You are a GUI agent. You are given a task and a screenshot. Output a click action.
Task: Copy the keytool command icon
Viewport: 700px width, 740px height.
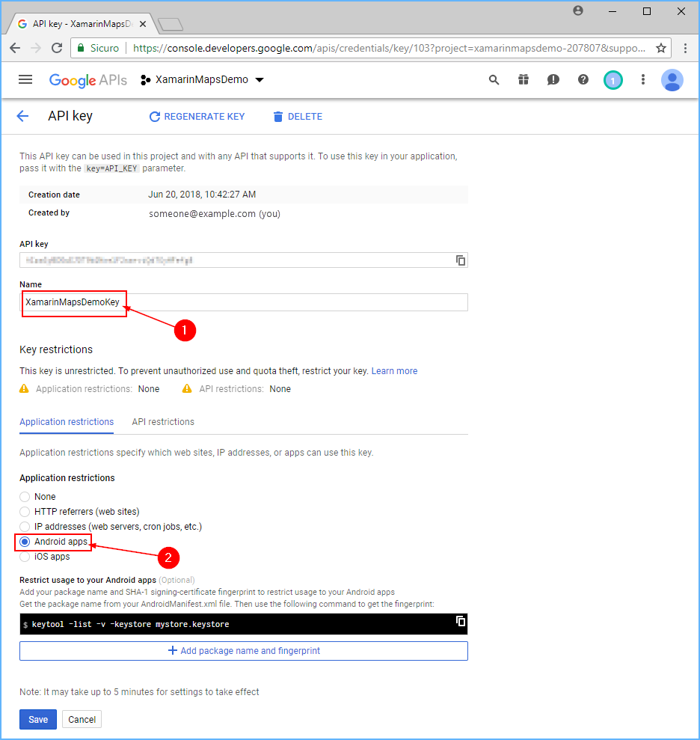461,621
